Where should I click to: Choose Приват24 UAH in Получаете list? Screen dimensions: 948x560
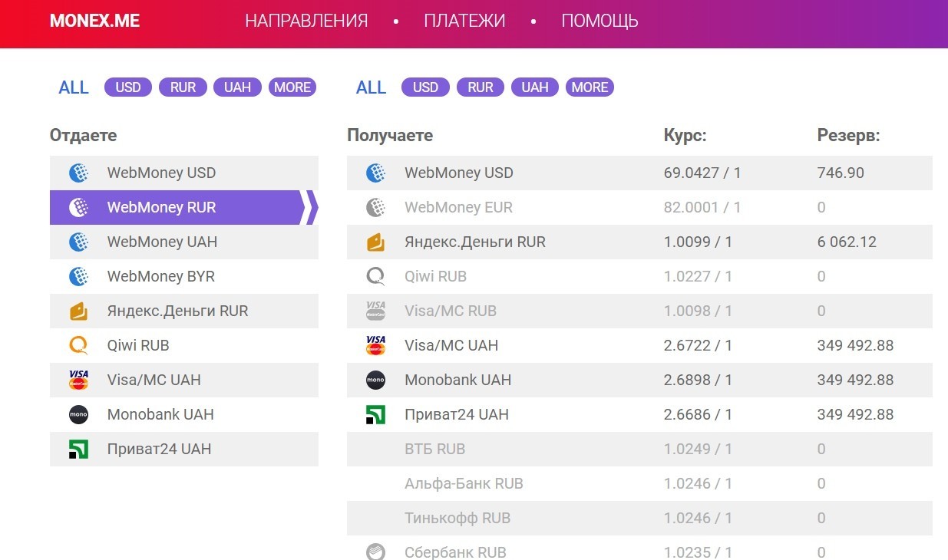tap(639, 414)
